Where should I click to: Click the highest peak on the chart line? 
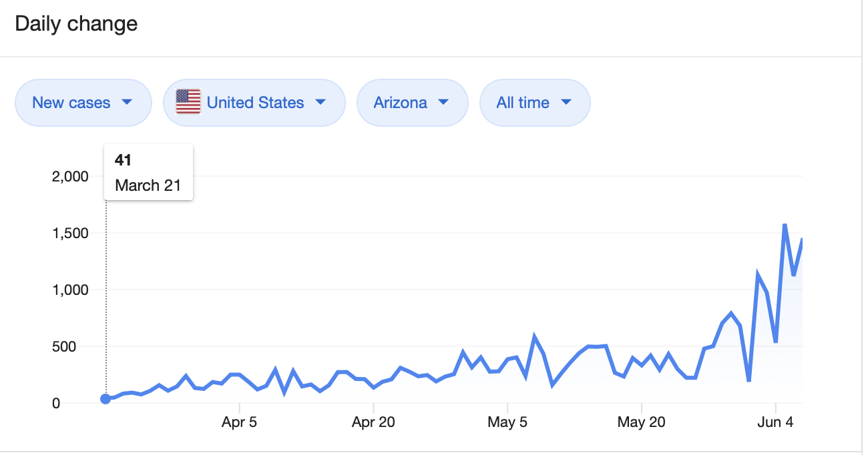click(x=785, y=225)
